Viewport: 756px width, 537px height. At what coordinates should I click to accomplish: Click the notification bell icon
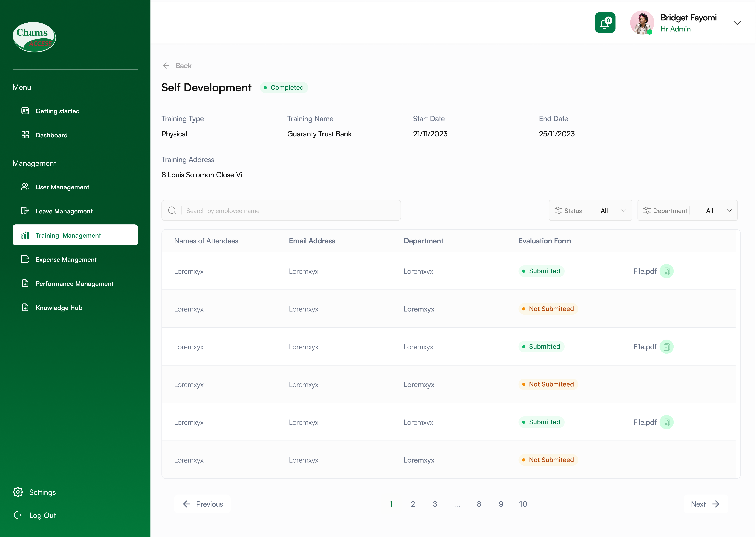(605, 23)
